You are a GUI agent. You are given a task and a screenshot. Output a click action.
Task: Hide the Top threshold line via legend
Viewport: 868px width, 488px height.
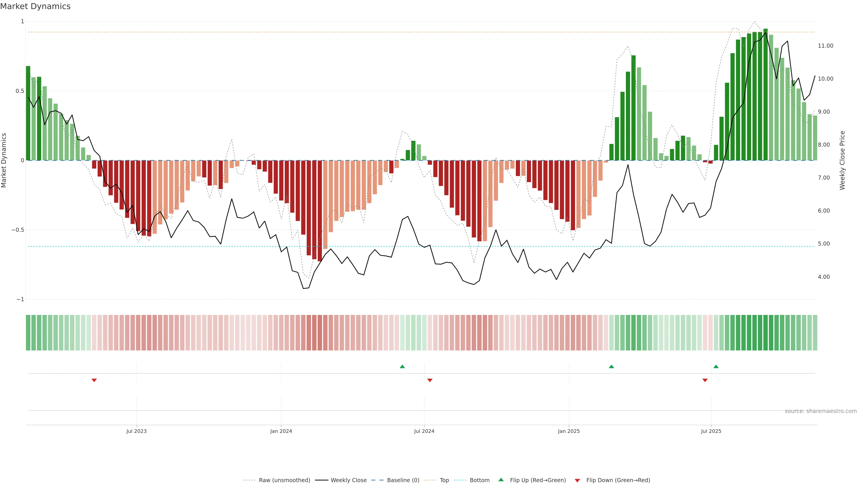click(444, 480)
